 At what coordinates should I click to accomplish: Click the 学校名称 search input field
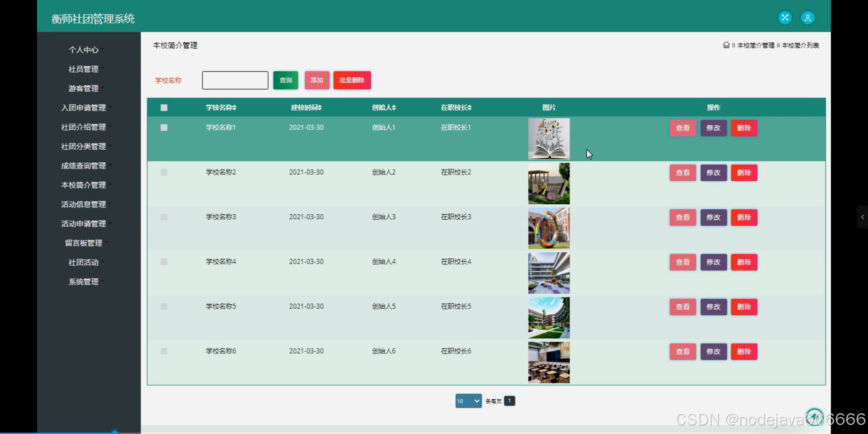[x=235, y=80]
